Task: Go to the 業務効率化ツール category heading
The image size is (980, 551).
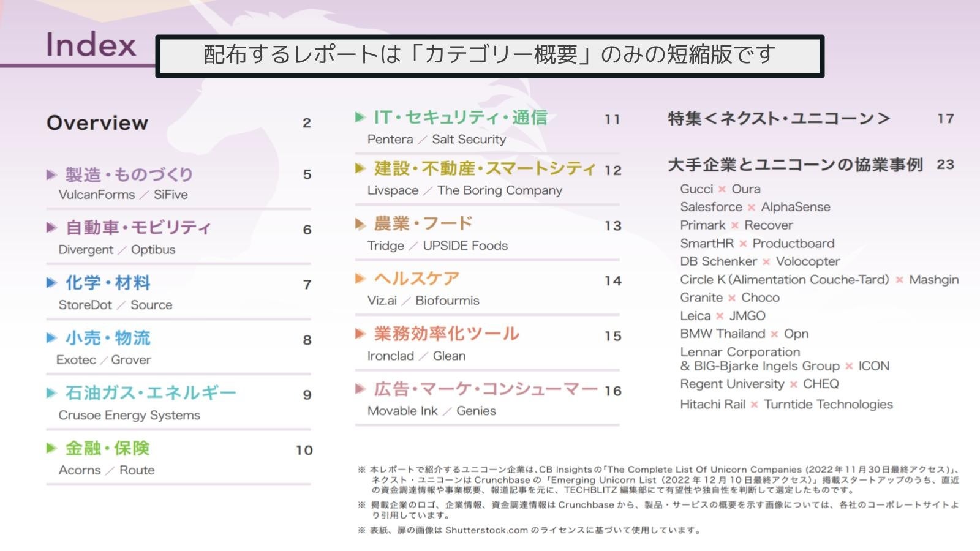Action: point(447,334)
